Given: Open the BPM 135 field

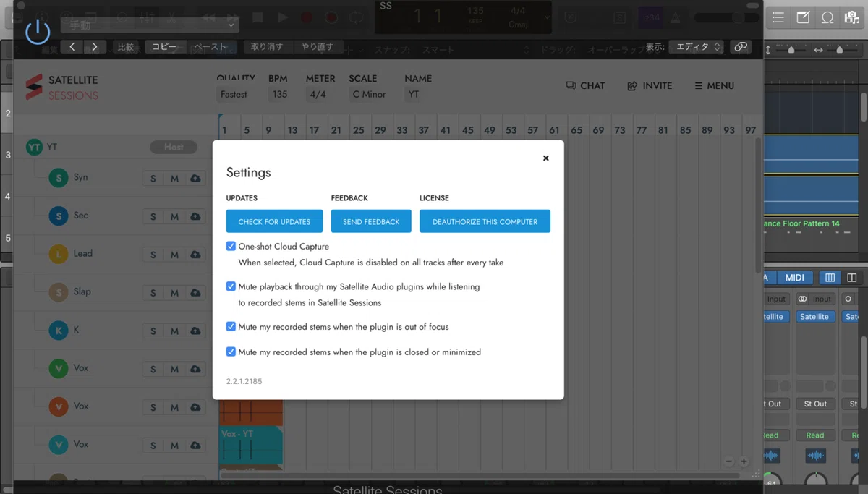Looking at the screenshot, I should pos(280,94).
